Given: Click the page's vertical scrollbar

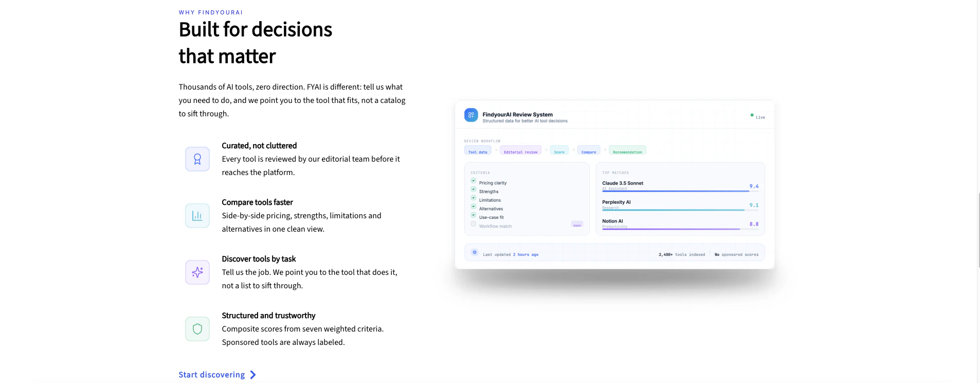Looking at the screenshot, I should pyautogui.click(x=979, y=231).
